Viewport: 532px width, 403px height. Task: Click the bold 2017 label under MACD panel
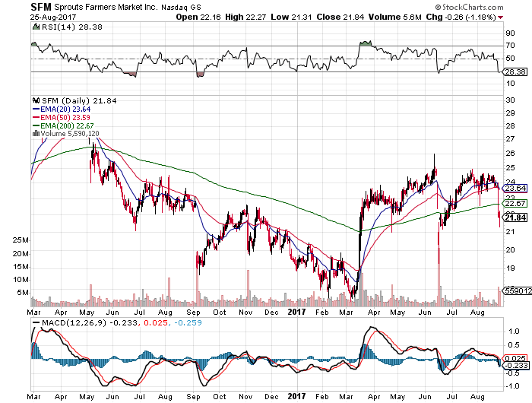(297, 396)
